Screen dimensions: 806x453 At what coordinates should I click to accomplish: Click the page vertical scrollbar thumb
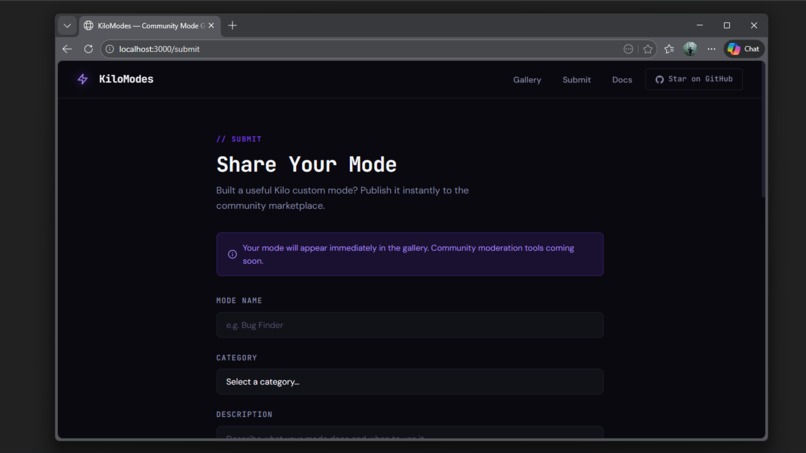tap(763, 130)
